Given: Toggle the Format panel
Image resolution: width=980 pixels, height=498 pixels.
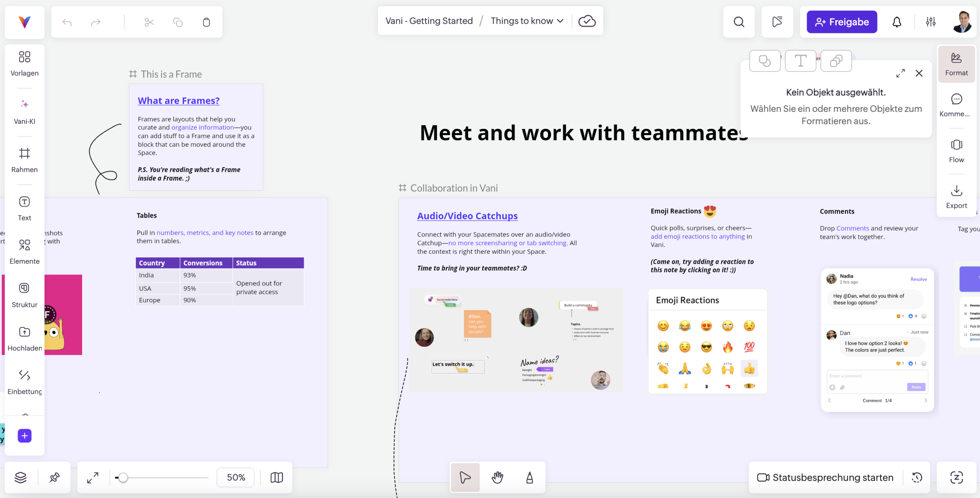Looking at the screenshot, I should click(x=956, y=64).
